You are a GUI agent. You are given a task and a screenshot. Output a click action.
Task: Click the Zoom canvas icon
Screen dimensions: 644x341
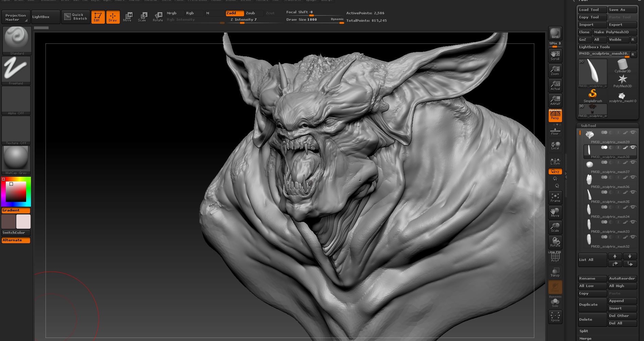tap(555, 71)
